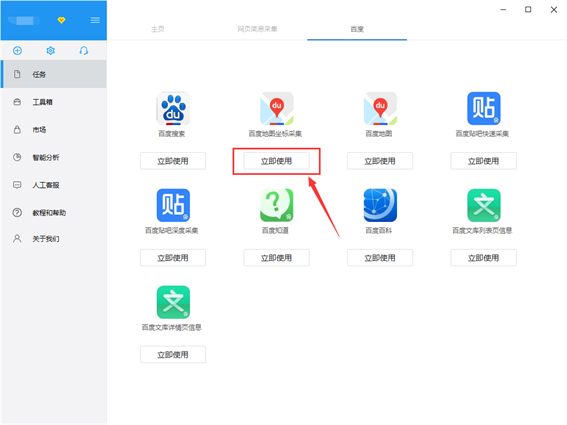567x425 pixels.
Task: Click the 百度地图 template label
Action: (379, 134)
